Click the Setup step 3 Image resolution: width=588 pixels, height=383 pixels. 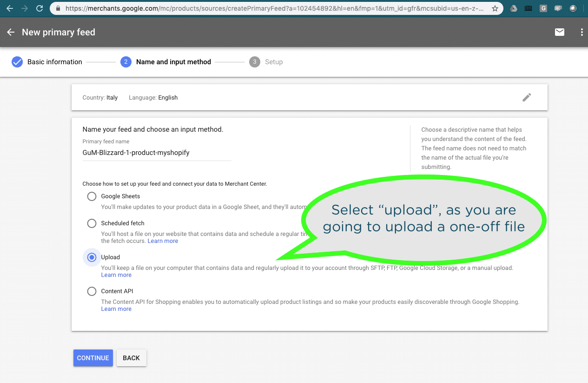point(266,62)
